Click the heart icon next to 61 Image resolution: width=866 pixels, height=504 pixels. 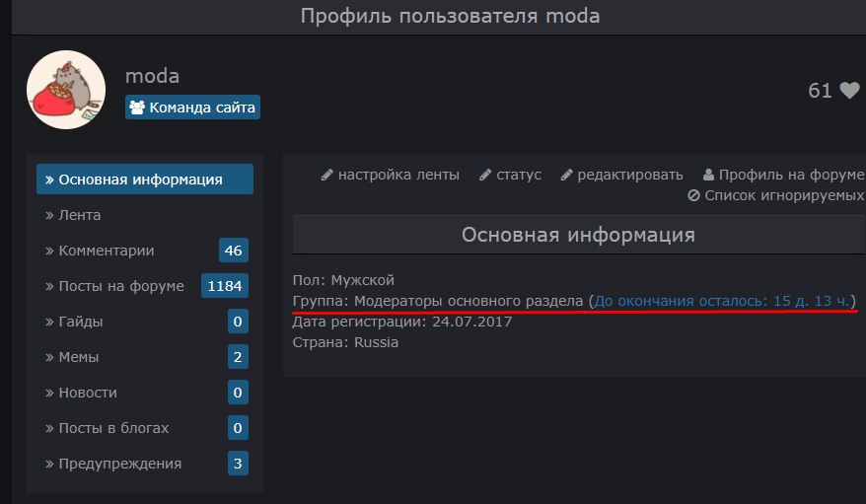point(849,91)
